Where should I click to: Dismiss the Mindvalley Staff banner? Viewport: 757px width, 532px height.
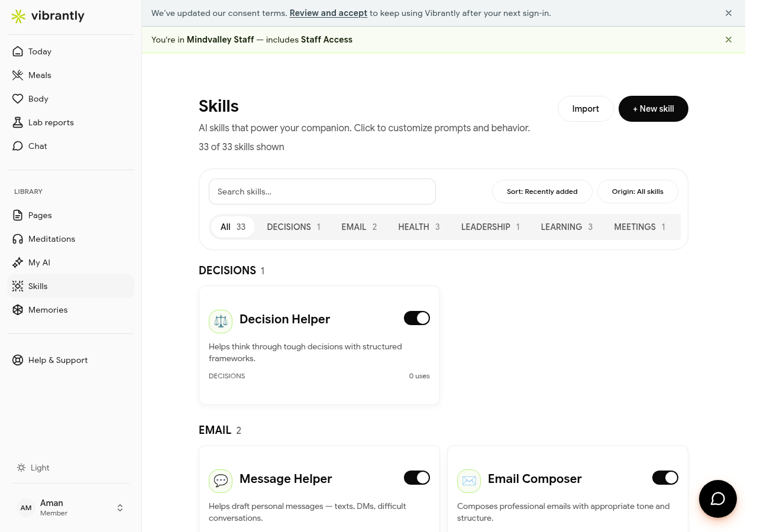(x=729, y=40)
